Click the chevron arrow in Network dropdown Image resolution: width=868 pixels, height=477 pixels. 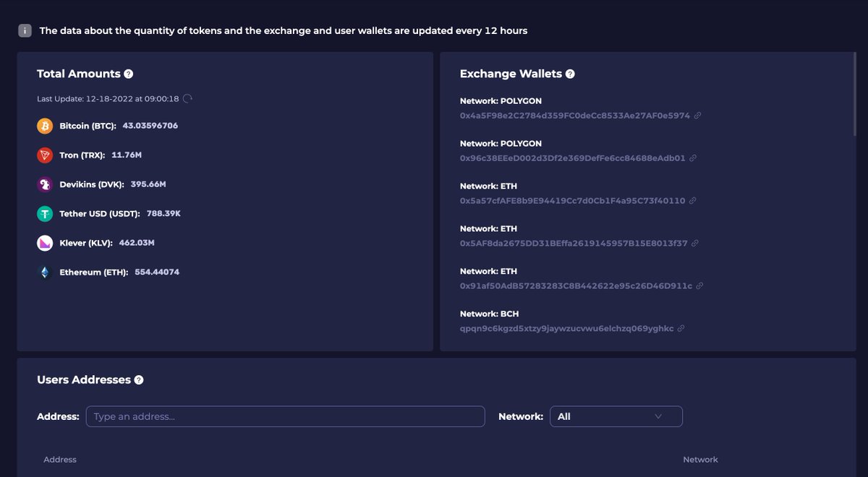658,416
